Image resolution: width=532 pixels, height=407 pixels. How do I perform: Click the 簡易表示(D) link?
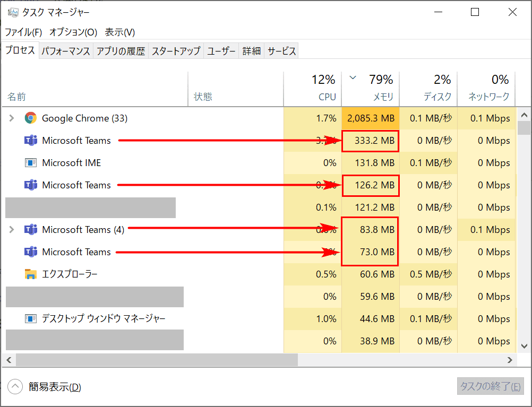click(55, 387)
